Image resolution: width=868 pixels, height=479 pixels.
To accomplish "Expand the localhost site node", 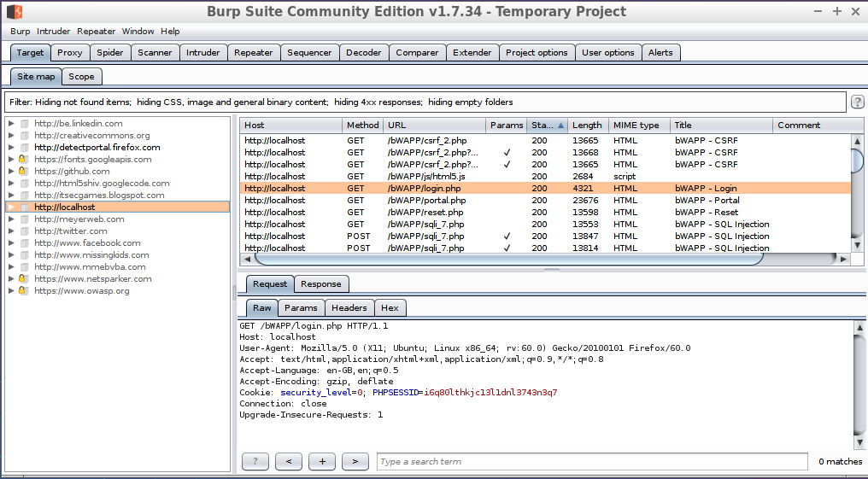I will pyautogui.click(x=11, y=207).
